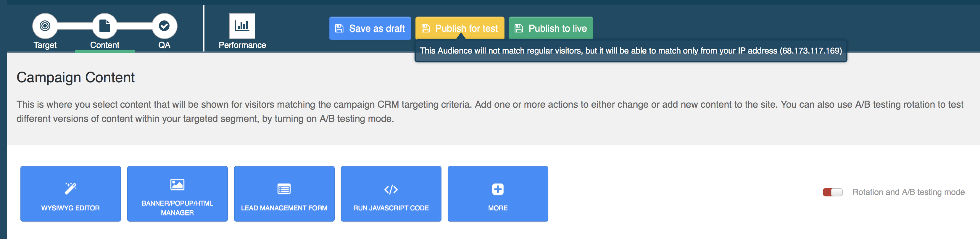Open the WYSIWYG Editor action tile

(71, 193)
